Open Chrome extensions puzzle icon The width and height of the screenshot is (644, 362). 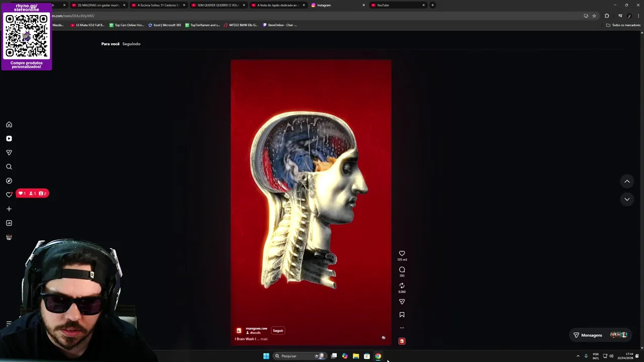[x=607, y=16]
